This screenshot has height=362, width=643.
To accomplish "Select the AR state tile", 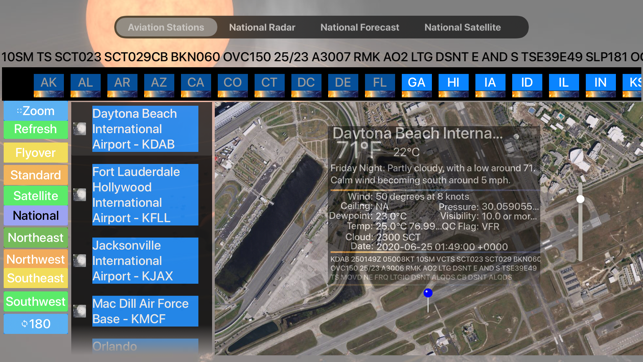I will pos(122,85).
